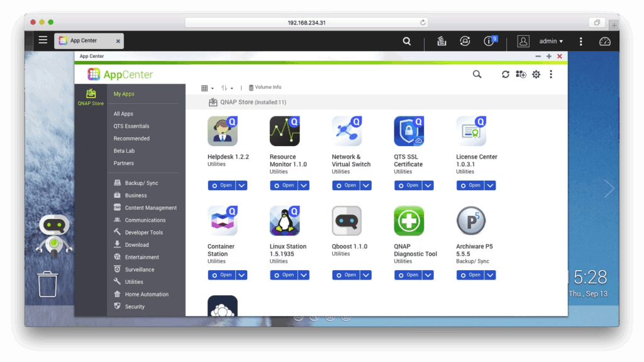The width and height of the screenshot is (644, 362).
Task: Select the Utilities category
Action: [134, 282]
